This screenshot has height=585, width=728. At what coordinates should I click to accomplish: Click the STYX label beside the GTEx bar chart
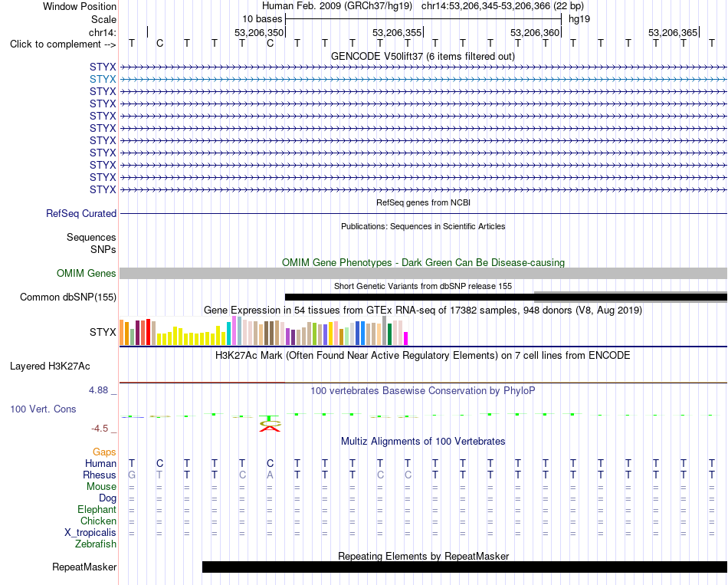click(x=103, y=332)
